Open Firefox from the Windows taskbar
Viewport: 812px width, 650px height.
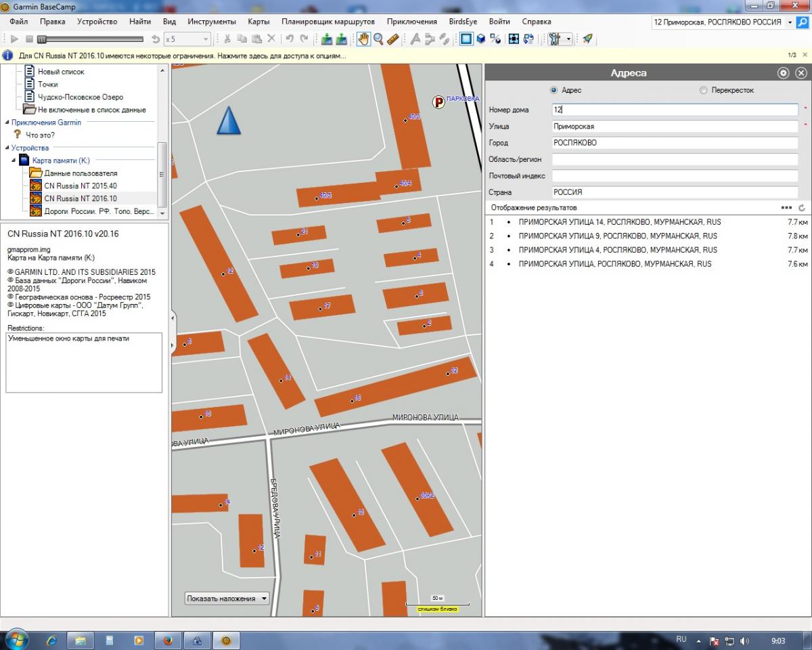[x=168, y=640]
